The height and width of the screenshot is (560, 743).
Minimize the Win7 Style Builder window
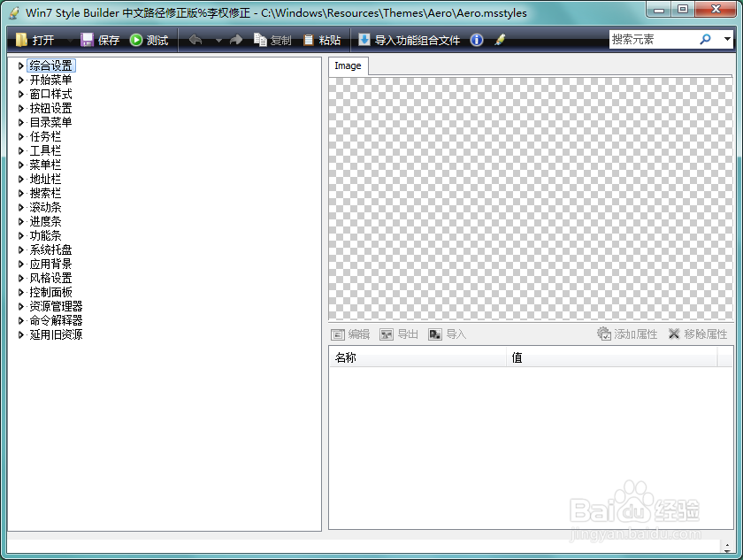click(x=659, y=9)
